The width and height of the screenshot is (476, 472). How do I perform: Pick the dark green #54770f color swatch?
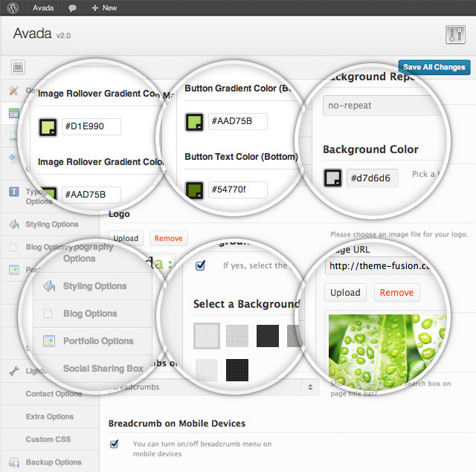[x=195, y=190]
